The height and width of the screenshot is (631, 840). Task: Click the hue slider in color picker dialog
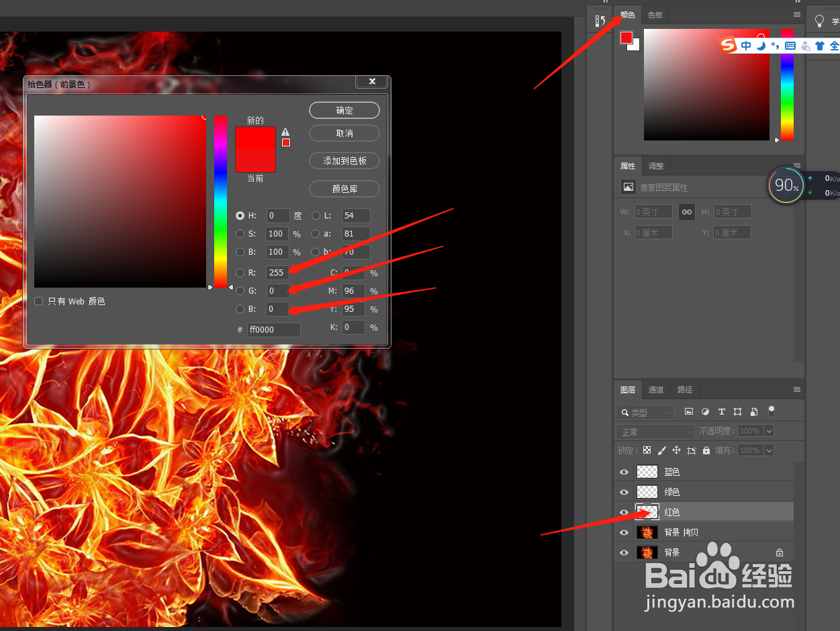point(220,201)
